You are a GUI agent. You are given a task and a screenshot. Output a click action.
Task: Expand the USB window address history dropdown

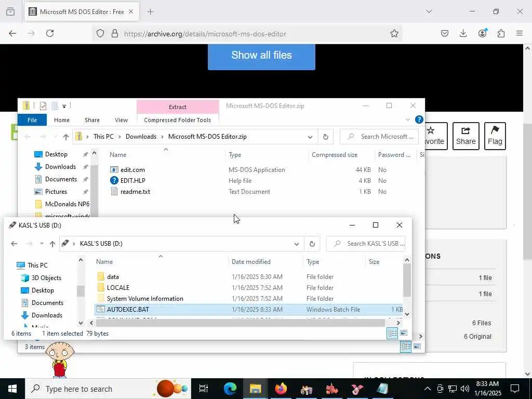(296, 244)
